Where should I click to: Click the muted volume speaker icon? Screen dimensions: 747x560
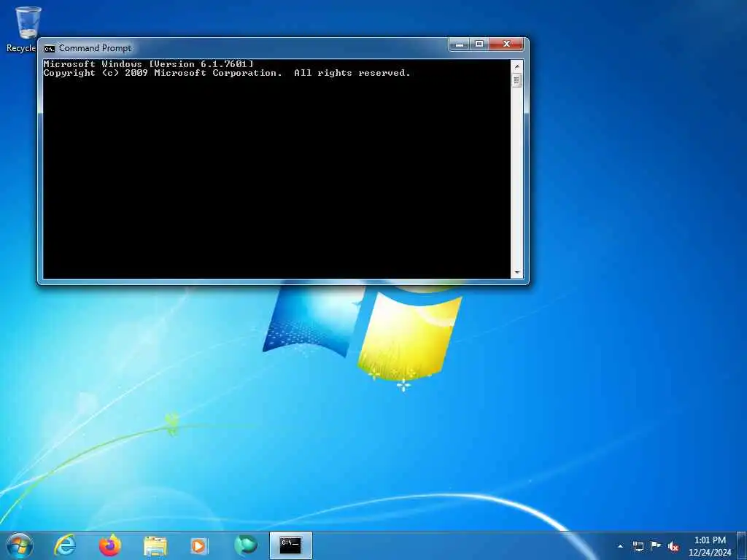pos(673,546)
